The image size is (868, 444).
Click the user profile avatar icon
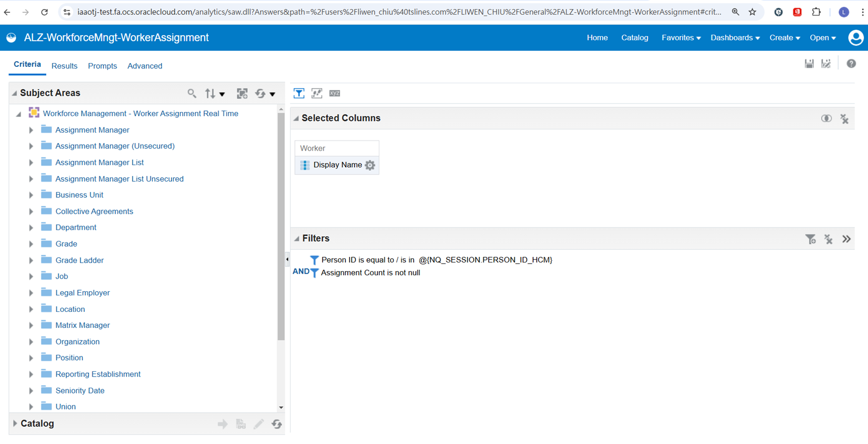pos(856,38)
